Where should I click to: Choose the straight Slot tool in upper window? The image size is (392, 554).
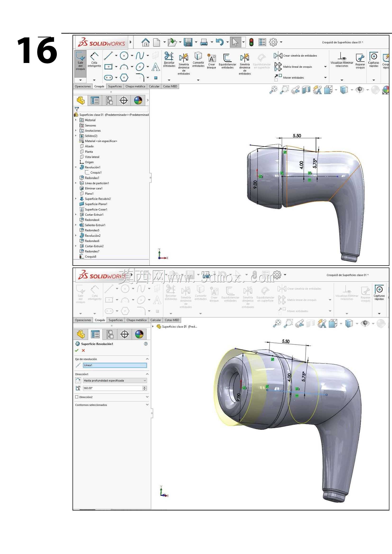(108, 78)
